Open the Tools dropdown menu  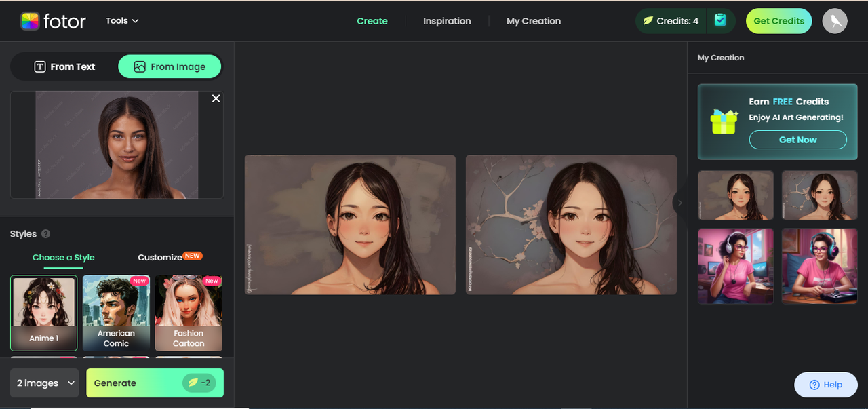tap(122, 21)
